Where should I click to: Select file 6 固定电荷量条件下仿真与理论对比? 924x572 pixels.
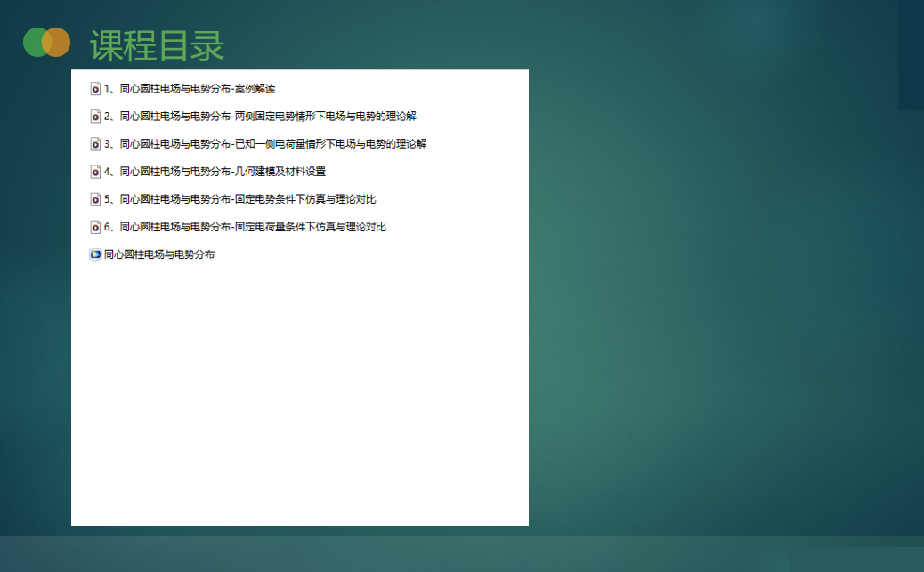coord(245,227)
